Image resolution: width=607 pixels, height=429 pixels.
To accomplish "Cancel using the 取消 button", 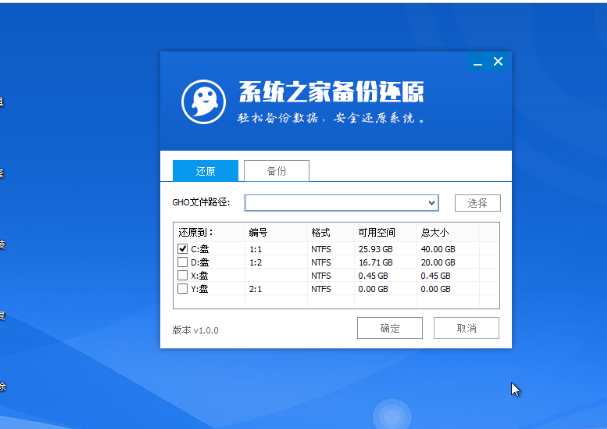I will 466,328.
